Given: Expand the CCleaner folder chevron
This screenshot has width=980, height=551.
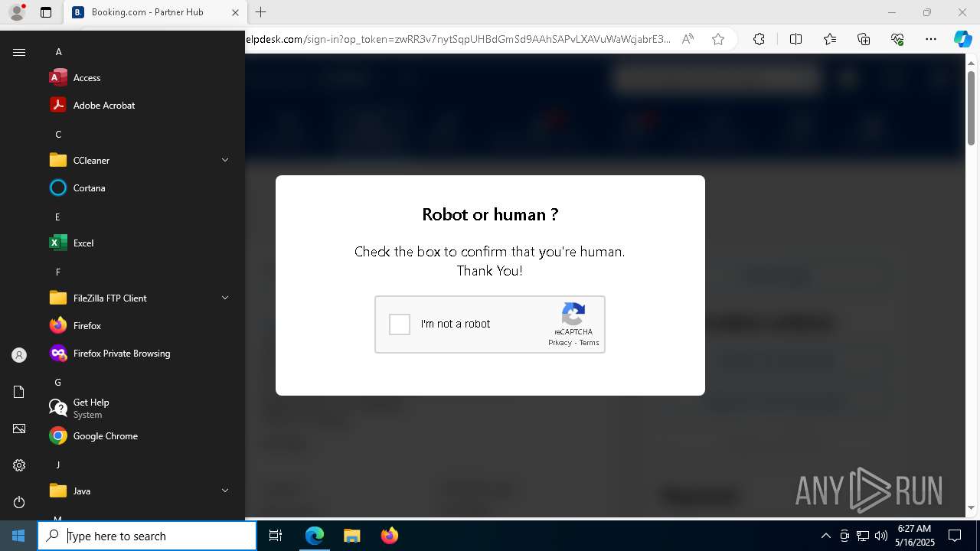Looking at the screenshot, I should pyautogui.click(x=225, y=160).
